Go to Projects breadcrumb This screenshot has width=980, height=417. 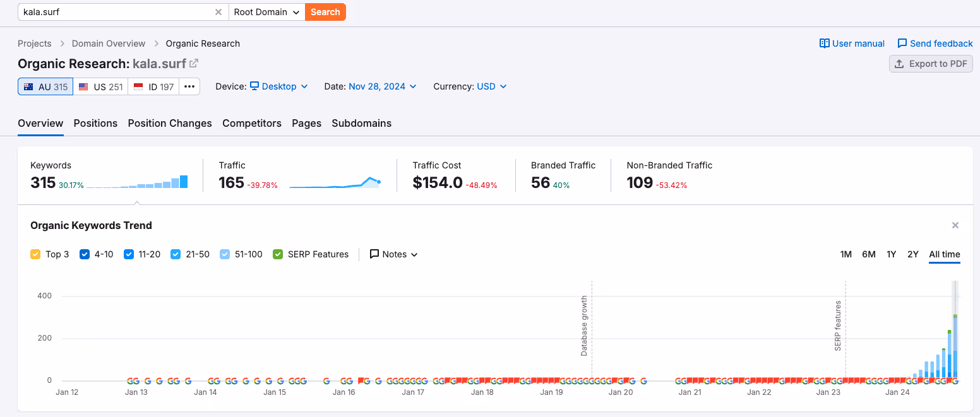point(35,44)
